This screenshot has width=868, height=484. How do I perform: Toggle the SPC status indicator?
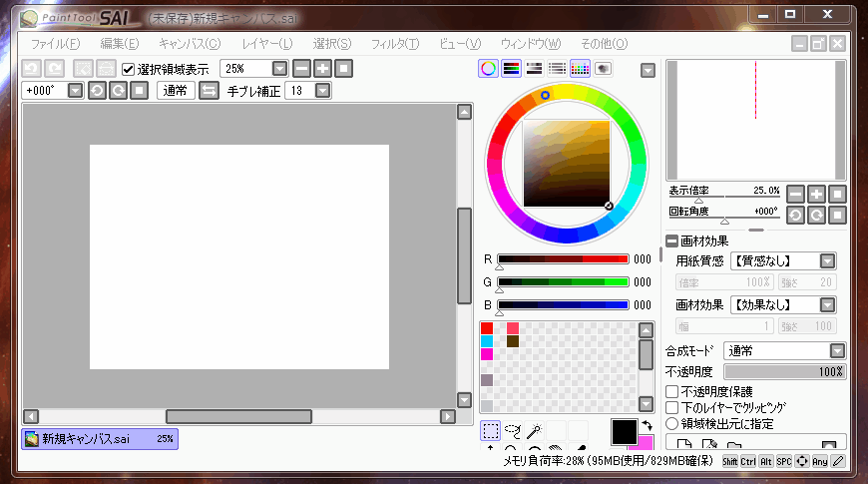[784, 461]
